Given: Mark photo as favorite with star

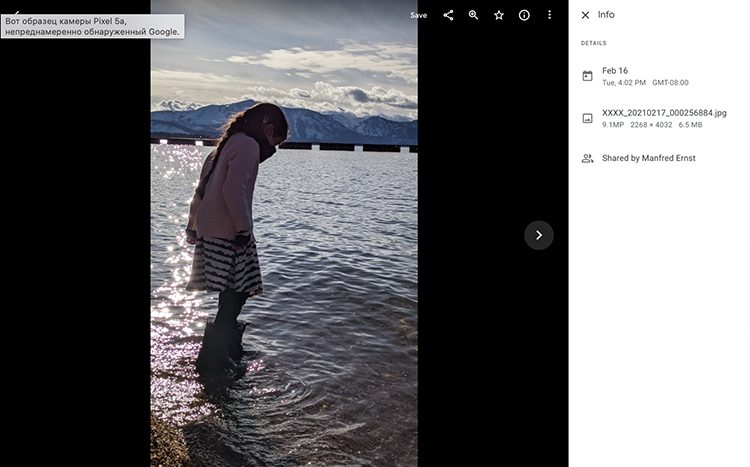Looking at the screenshot, I should coord(499,15).
